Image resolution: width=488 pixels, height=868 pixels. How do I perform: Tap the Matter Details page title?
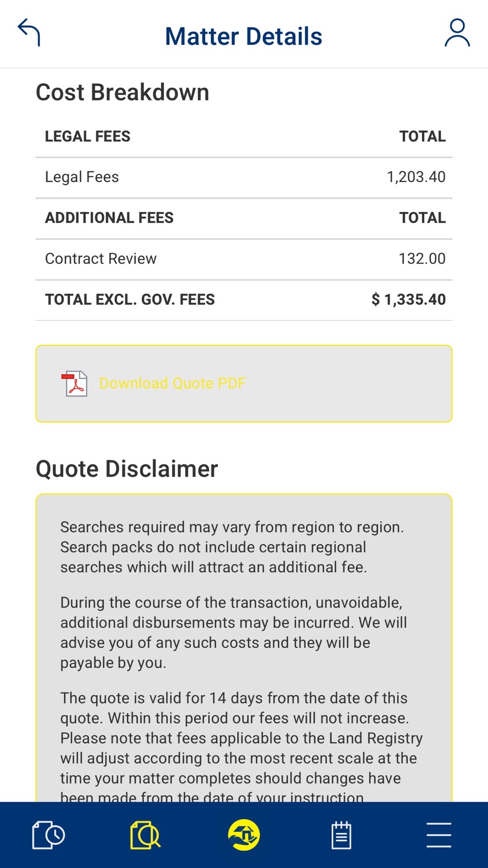[x=244, y=37]
